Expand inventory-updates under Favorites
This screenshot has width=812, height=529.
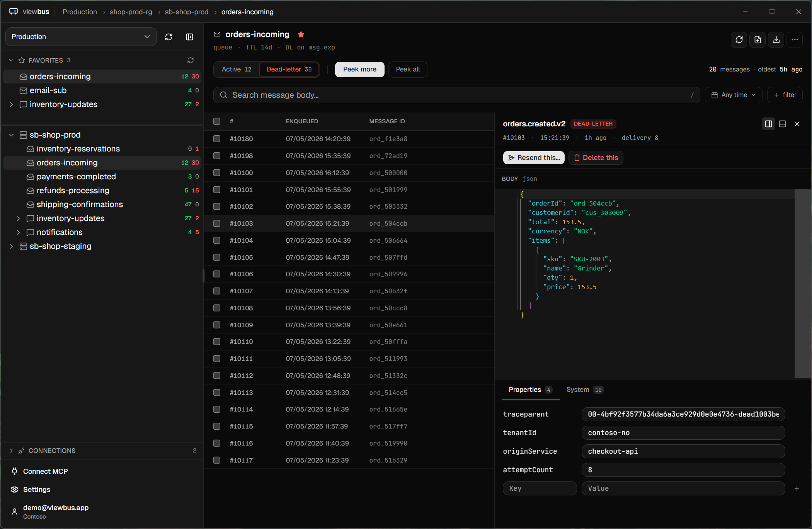(11, 104)
